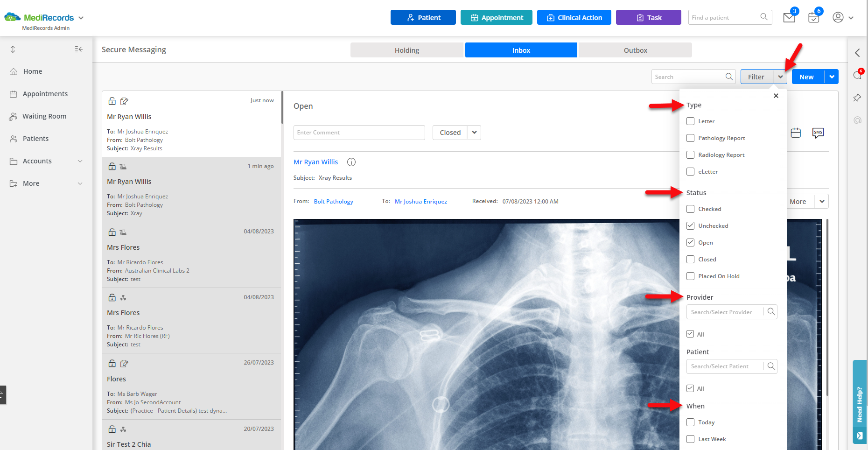Tick the Today checkbox under When
Viewport: 868px width, 450px height.
(691, 422)
